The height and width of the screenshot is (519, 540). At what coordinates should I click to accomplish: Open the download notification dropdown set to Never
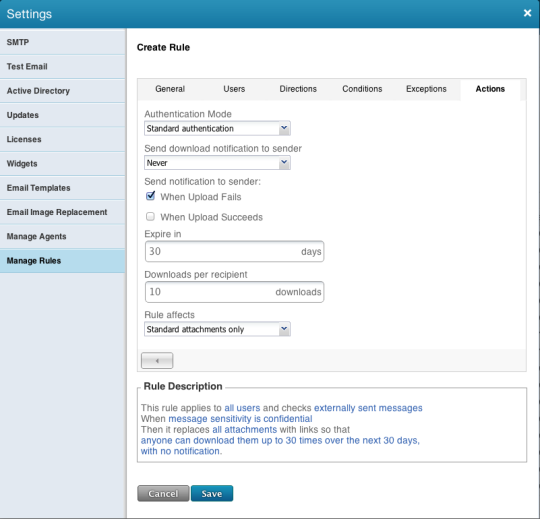click(217, 163)
